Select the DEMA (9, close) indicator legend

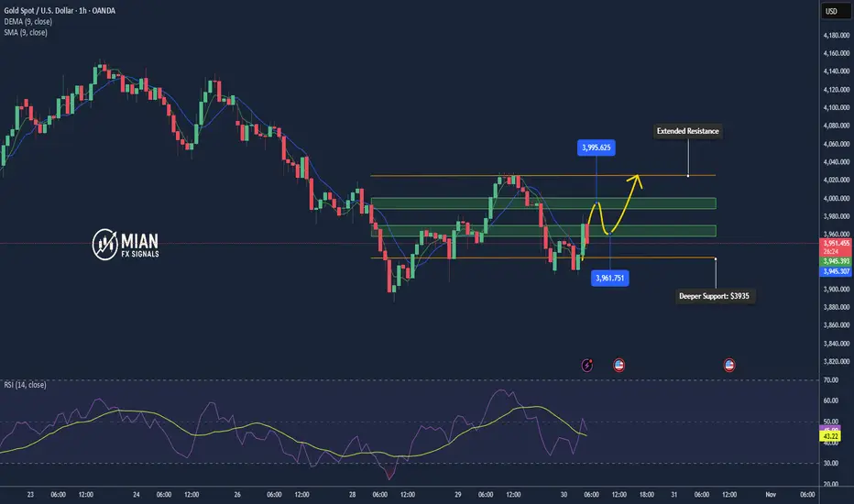[x=28, y=21]
